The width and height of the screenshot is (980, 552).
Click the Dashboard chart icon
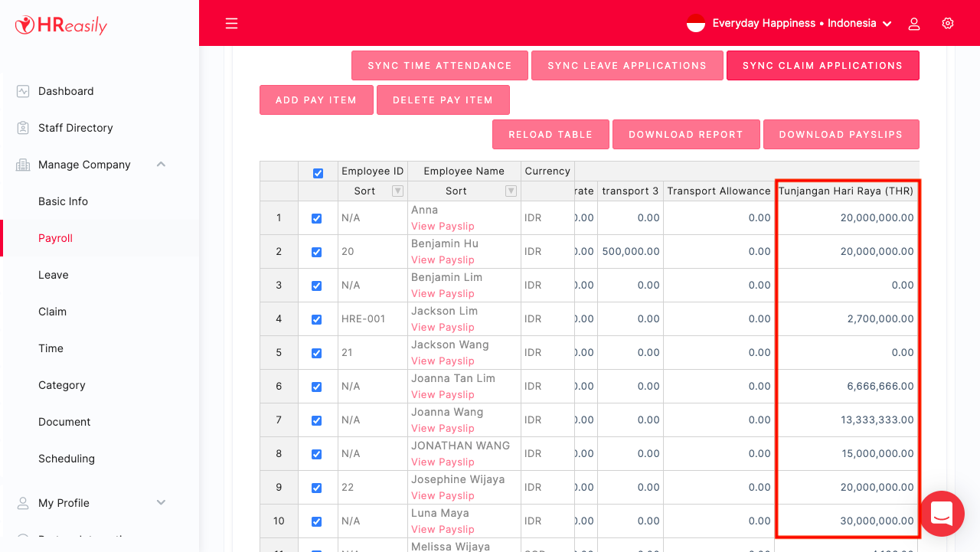23,91
